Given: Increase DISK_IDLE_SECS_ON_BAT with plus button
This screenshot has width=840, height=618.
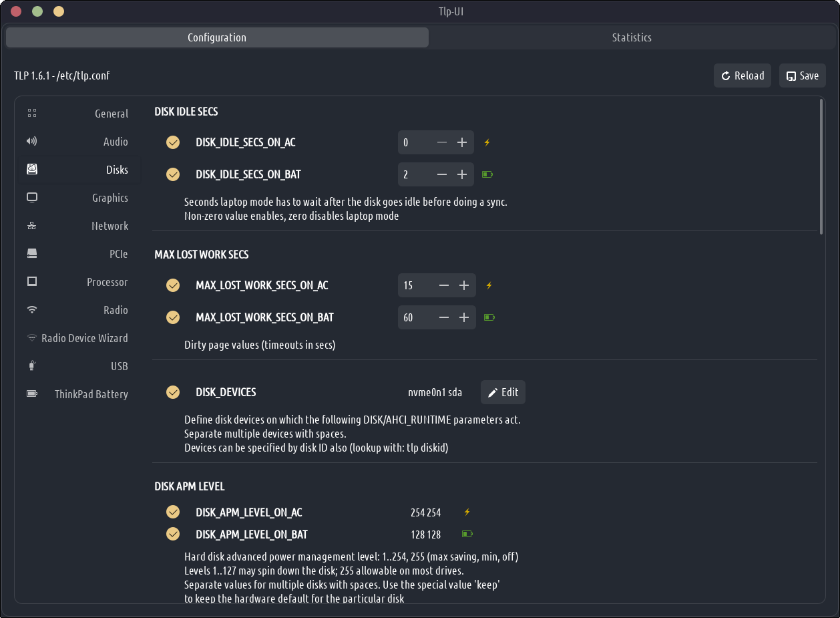Looking at the screenshot, I should (x=461, y=174).
